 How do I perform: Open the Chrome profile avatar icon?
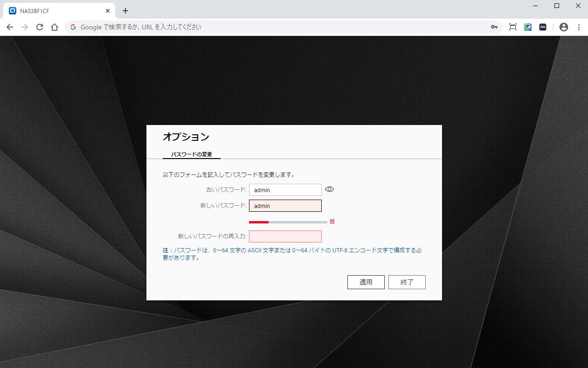[x=564, y=27]
